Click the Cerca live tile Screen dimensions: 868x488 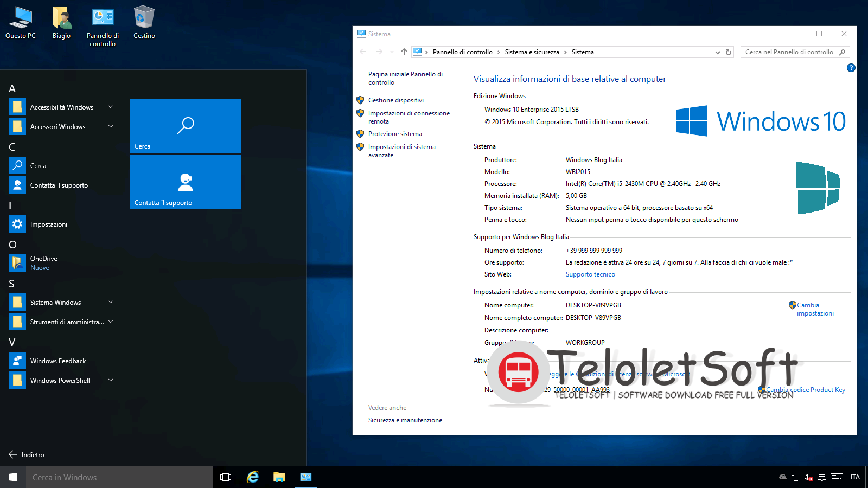coord(186,126)
